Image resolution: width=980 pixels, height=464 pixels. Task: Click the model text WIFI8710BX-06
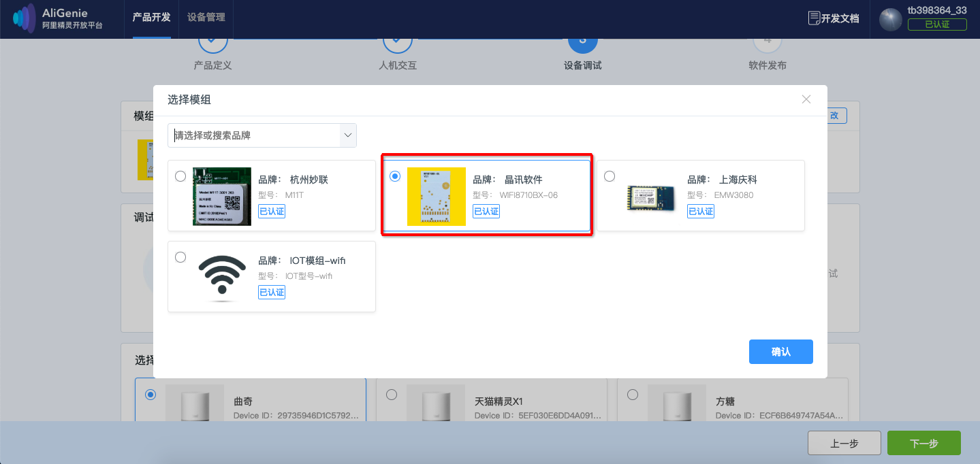[528, 195]
